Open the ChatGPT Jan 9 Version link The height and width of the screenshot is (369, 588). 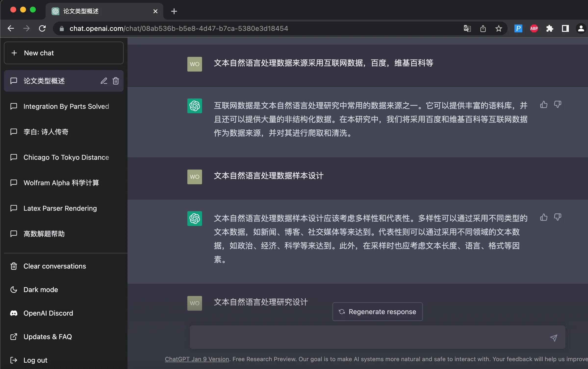tap(196, 359)
